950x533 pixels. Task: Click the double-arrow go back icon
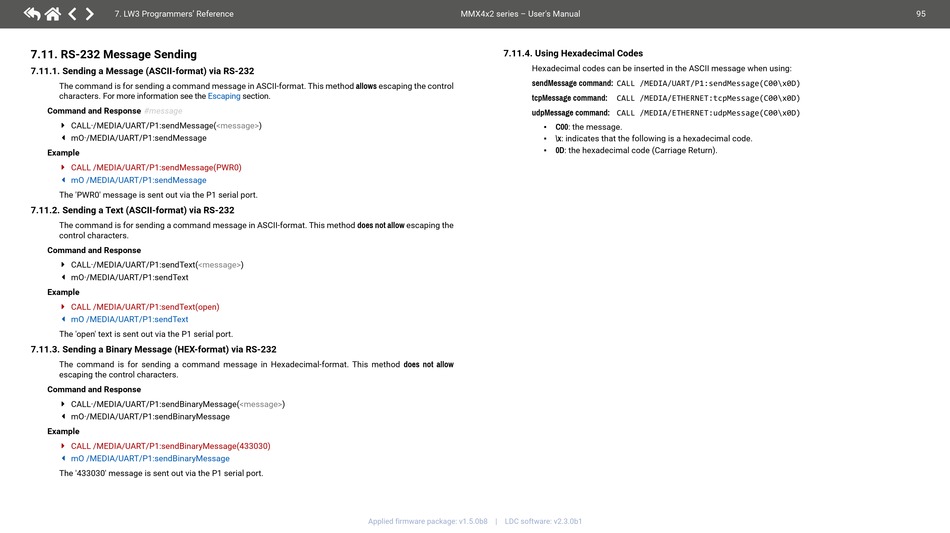tap(32, 14)
